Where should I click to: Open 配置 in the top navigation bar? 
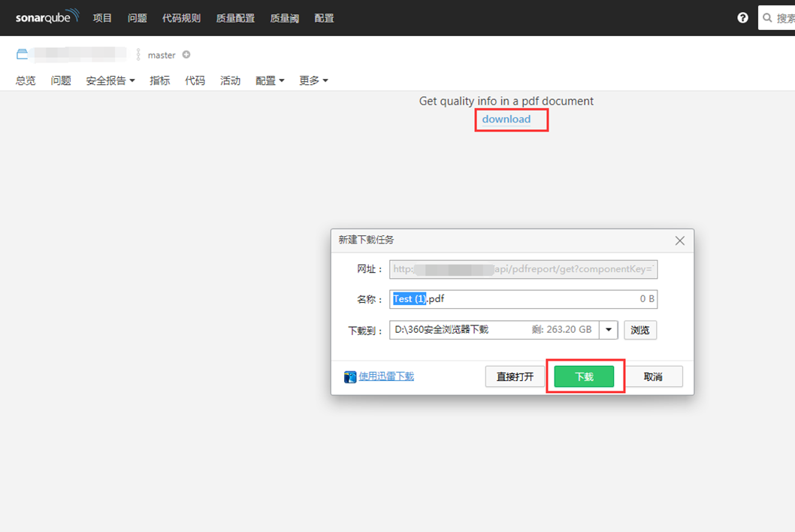(x=324, y=18)
